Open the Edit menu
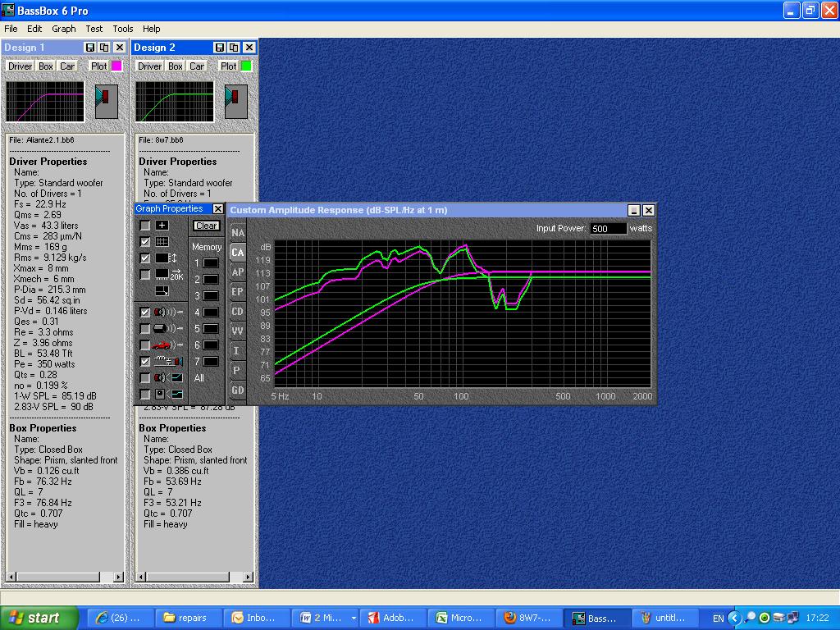The height and width of the screenshot is (630, 840). [x=34, y=29]
